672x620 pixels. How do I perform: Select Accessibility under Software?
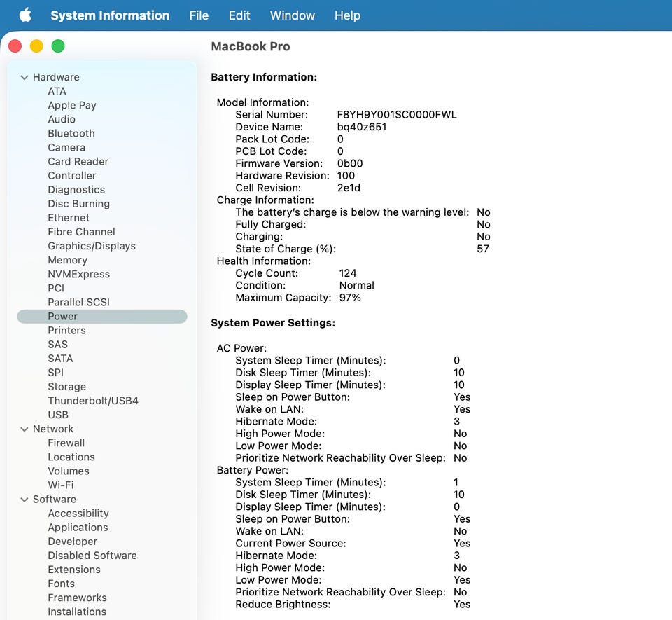pos(78,514)
